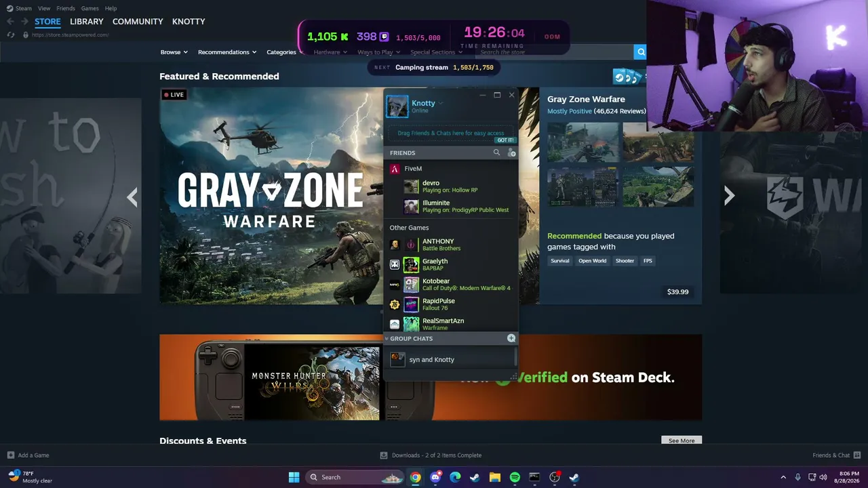
Task: Select the Store tab
Action: click(x=47, y=22)
